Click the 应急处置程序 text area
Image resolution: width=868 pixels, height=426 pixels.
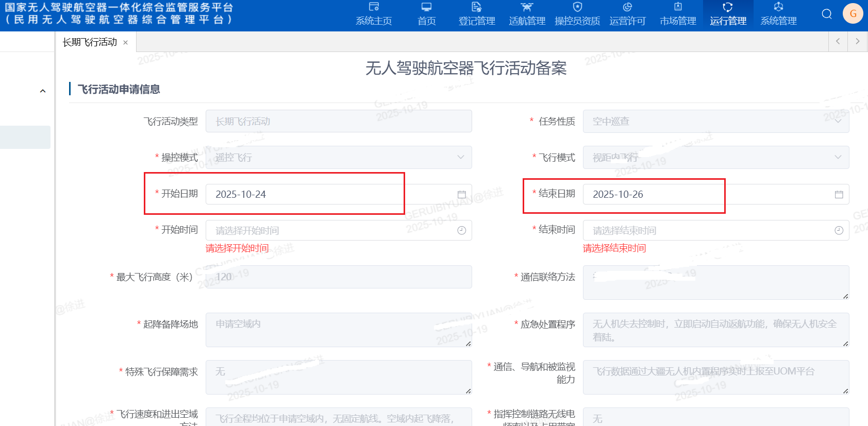715,330
